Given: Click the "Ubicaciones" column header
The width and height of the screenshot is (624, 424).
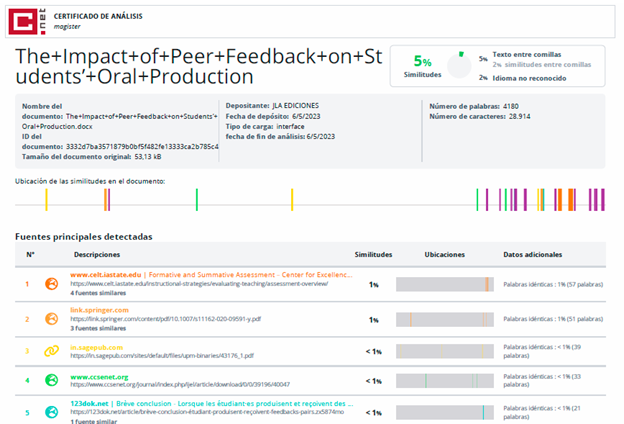Looking at the screenshot, I should pyautogui.click(x=444, y=255).
